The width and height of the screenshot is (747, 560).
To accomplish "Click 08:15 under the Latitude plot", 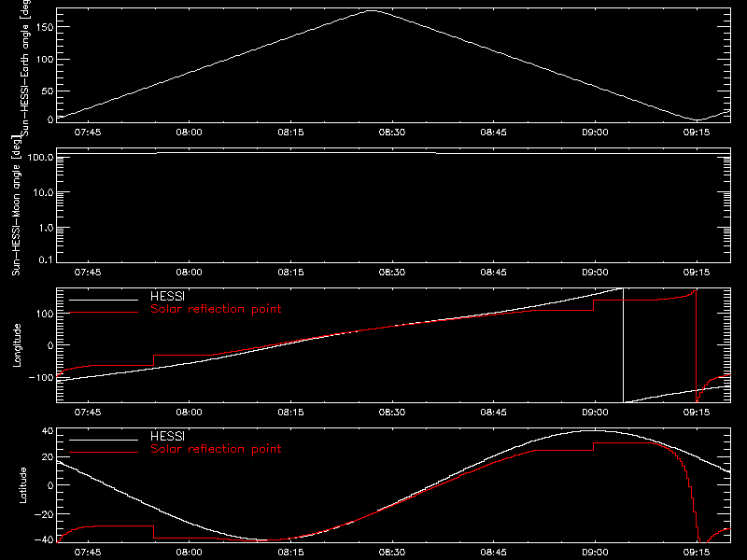I will (x=290, y=553).
